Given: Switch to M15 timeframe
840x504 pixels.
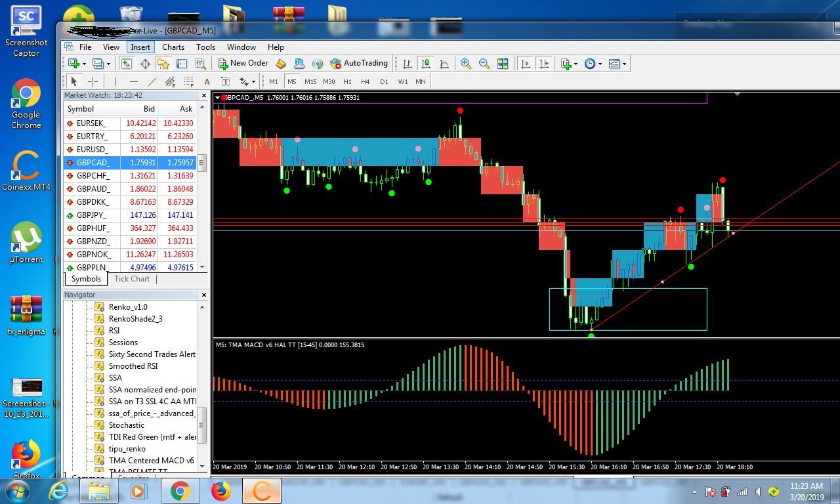Looking at the screenshot, I should pos(310,81).
